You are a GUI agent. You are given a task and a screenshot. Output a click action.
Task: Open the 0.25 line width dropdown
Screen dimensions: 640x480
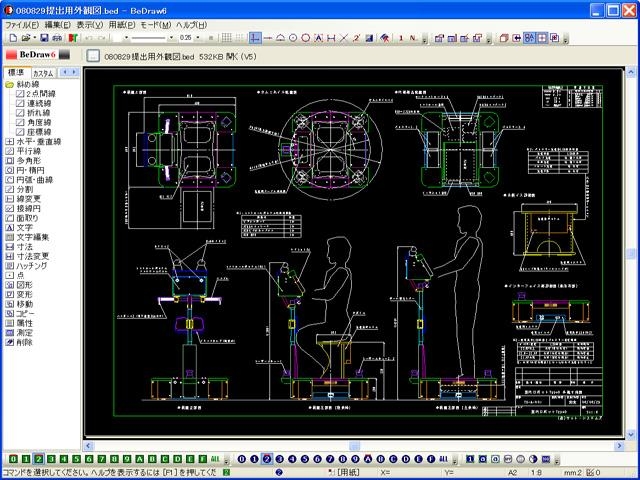[x=198, y=38]
